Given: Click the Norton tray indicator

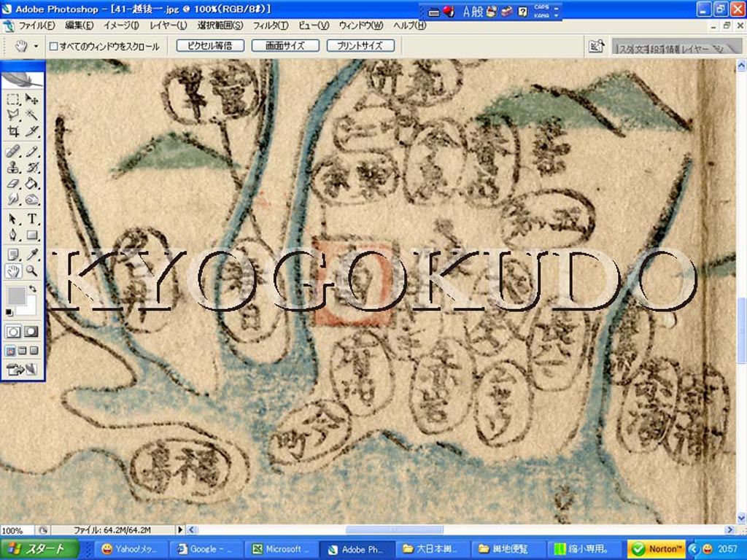Looking at the screenshot, I should pyautogui.click(x=657, y=549).
